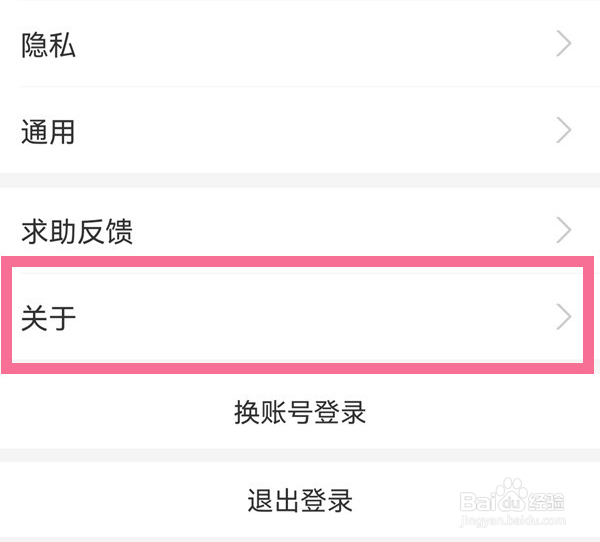The width and height of the screenshot is (600, 542).
Task: Tap the blank area left of 换账号登录
Action: coord(110,412)
